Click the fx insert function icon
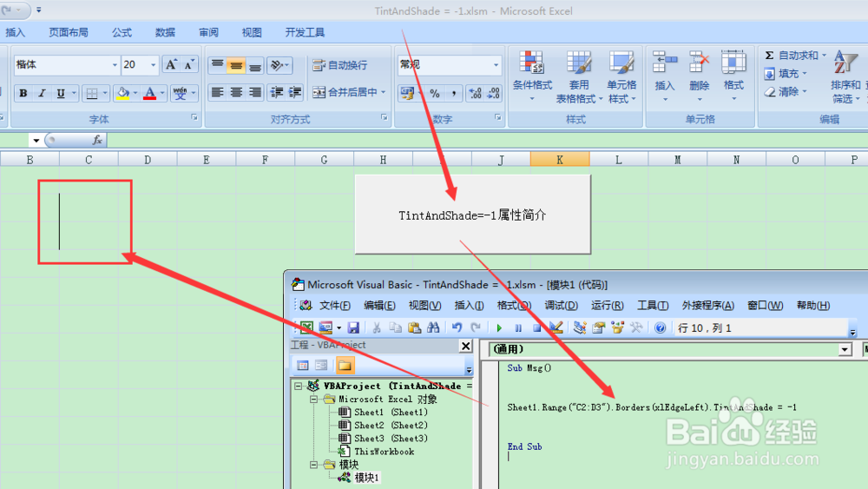Viewport: 868px width, 489px height. click(x=97, y=140)
